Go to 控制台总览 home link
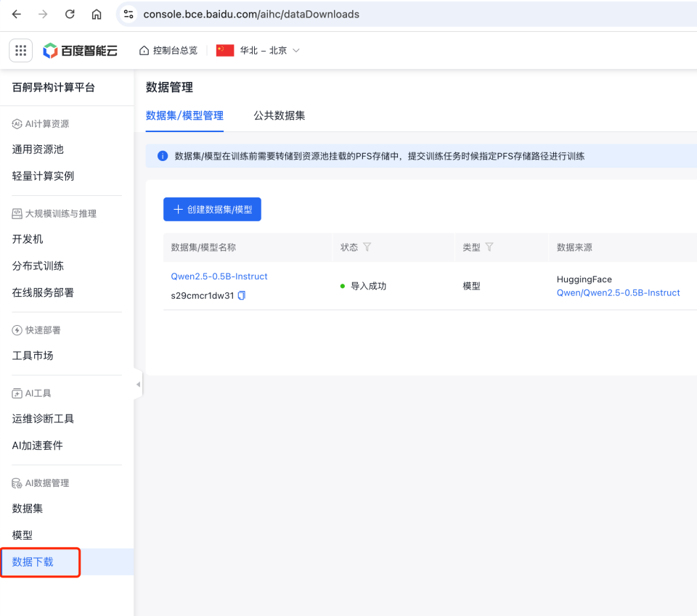The image size is (697, 616). (x=168, y=51)
